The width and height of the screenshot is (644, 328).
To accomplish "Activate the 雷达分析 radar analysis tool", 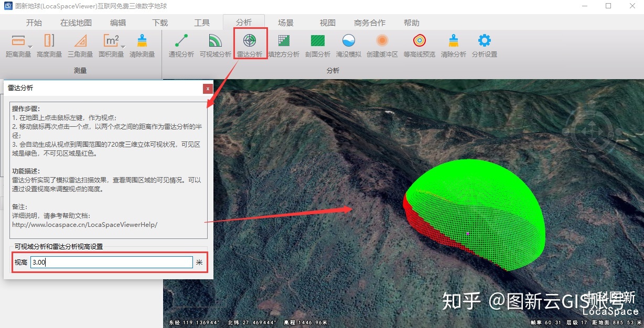I will pyautogui.click(x=250, y=41).
